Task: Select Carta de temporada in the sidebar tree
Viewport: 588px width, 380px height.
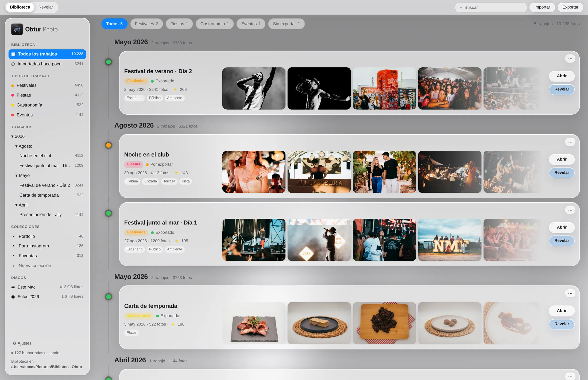Action: (x=47, y=195)
